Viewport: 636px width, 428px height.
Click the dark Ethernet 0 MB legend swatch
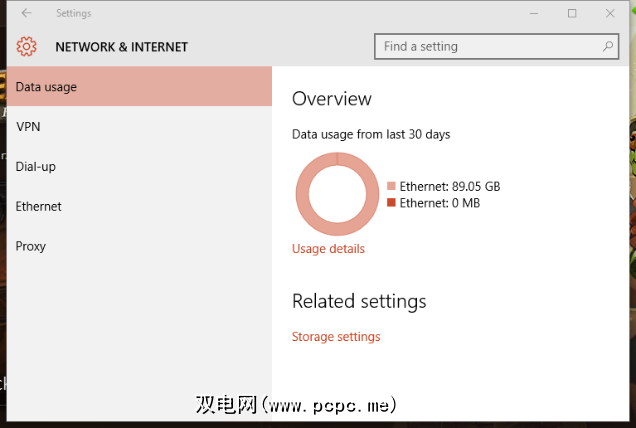click(392, 203)
